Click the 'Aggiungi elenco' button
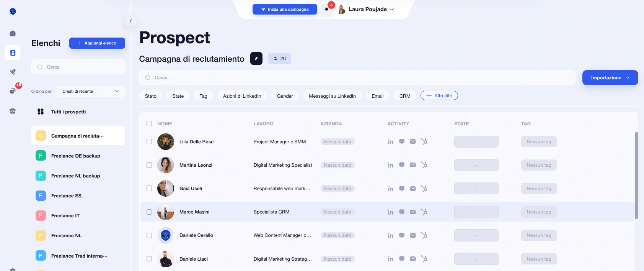Screen dimensions: 644x271 pos(97,43)
